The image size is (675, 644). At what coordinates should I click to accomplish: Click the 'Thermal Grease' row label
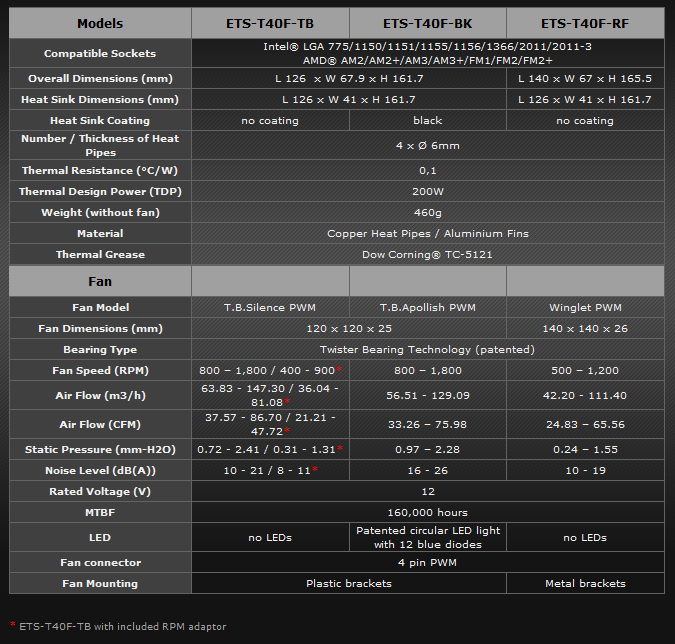pos(100,254)
